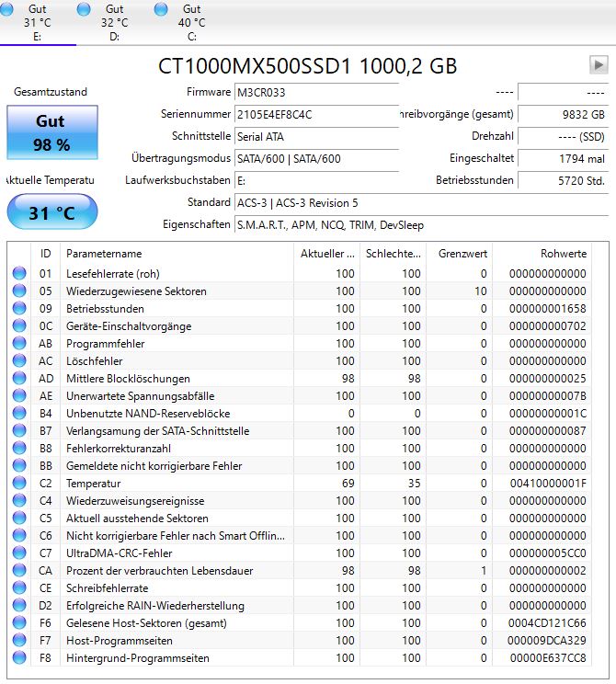Click the Gut 98 % health status button
The width and height of the screenshot is (616, 684).
tap(51, 132)
